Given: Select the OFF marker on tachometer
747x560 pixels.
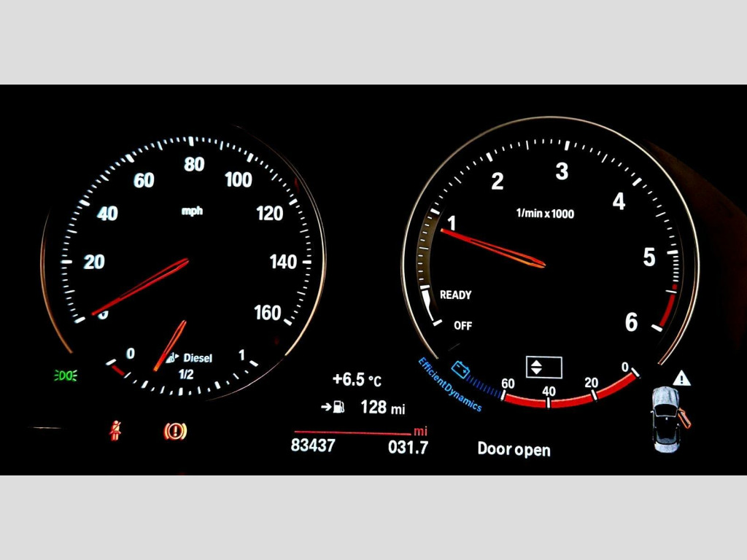Looking at the screenshot, I should pyautogui.click(x=462, y=325).
